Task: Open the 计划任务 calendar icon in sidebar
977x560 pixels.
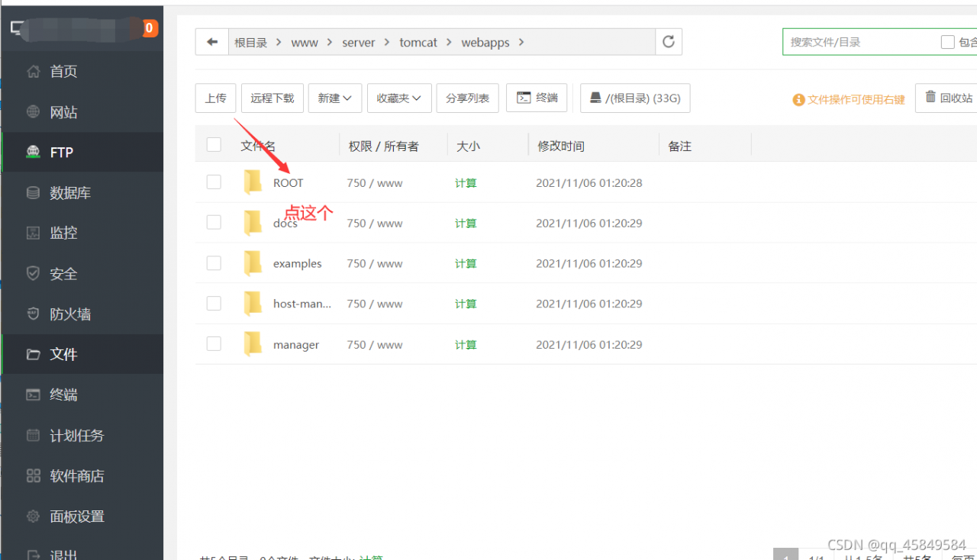Action: point(33,436)
